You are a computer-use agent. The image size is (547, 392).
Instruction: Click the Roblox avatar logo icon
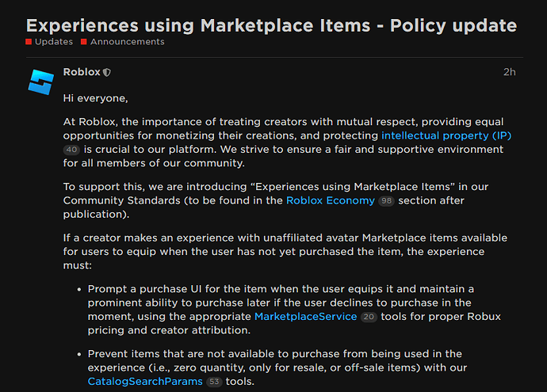[40, 82]
